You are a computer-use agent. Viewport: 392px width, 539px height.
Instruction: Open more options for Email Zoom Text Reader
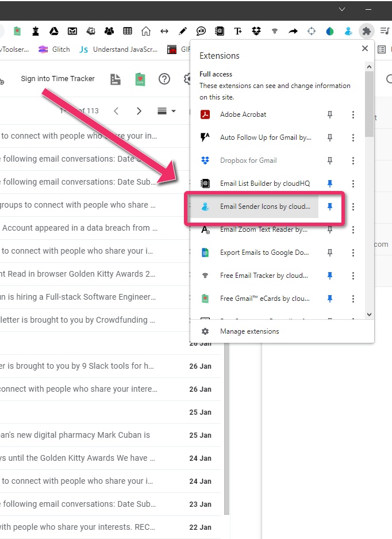coord(353,230)
